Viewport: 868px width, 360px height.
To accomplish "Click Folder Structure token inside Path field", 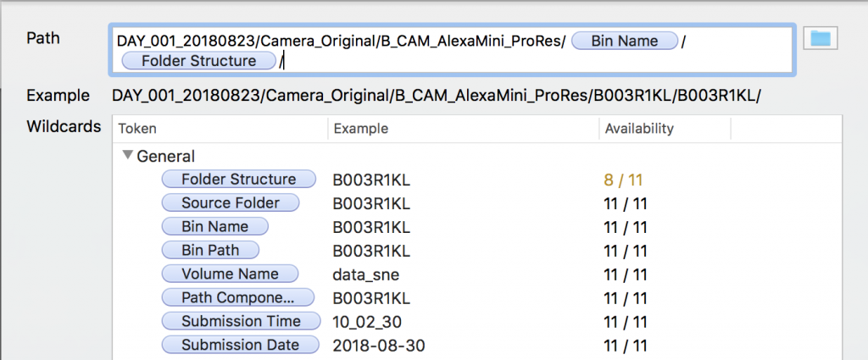I will click(x=198, y=61).
